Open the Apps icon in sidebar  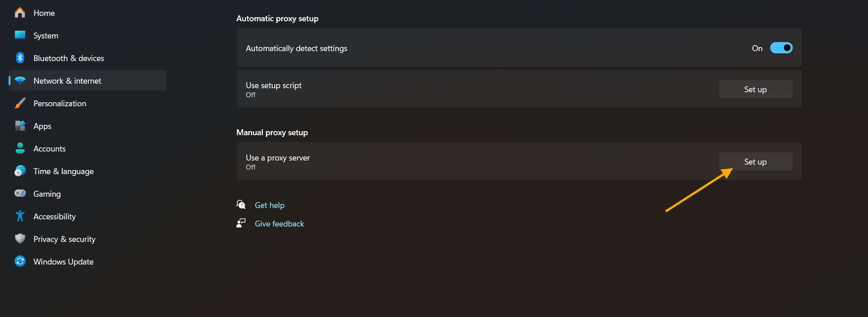20,126
